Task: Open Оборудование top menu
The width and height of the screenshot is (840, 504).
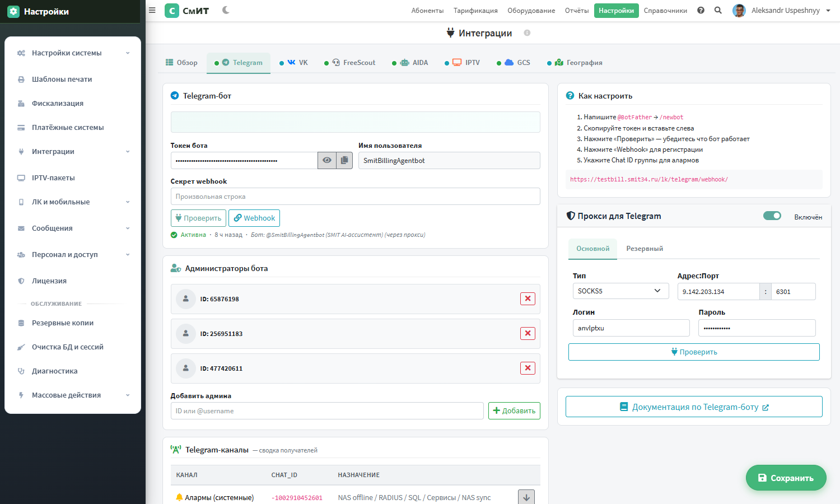Action: pos(531,11)
